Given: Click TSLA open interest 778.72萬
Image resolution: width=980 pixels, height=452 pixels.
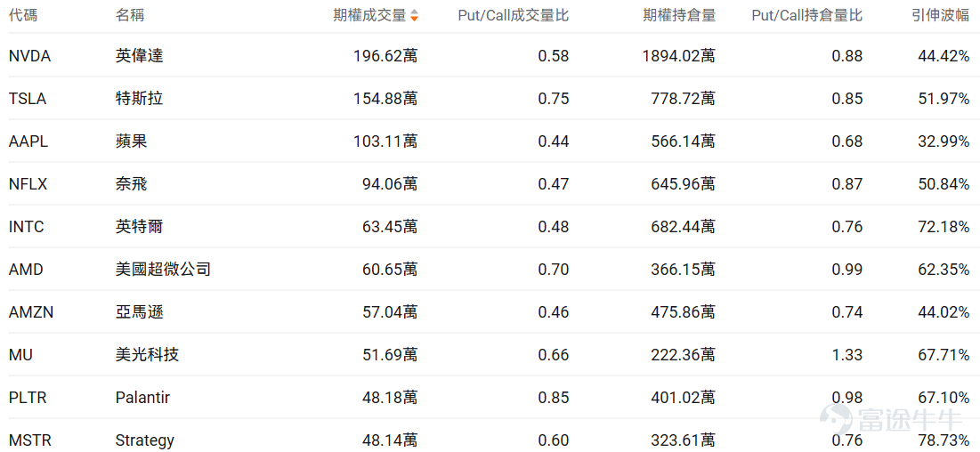Looking at the screenshot, I should (684, 99).
